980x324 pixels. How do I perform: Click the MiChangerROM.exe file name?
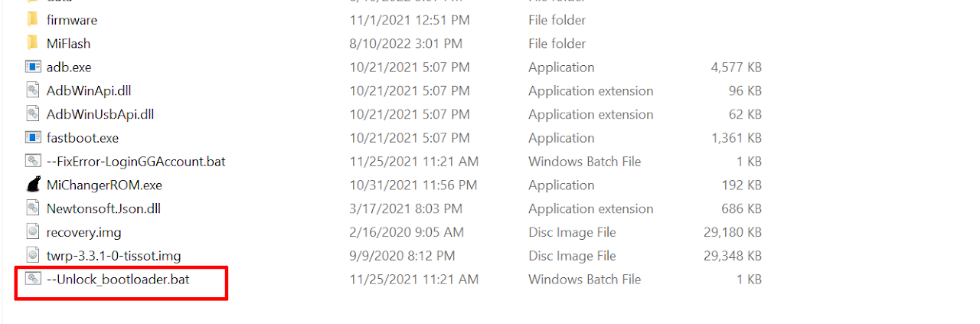(x=104, y=185)
